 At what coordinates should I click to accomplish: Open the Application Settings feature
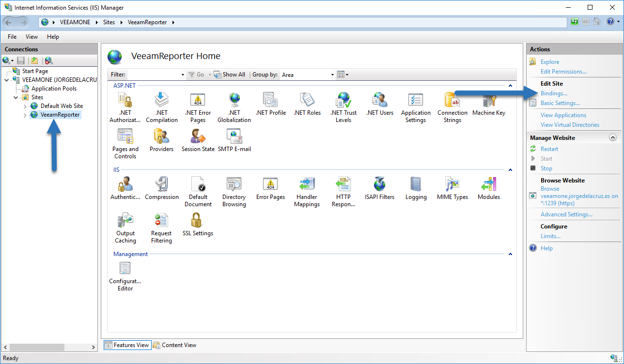[416, 107]
